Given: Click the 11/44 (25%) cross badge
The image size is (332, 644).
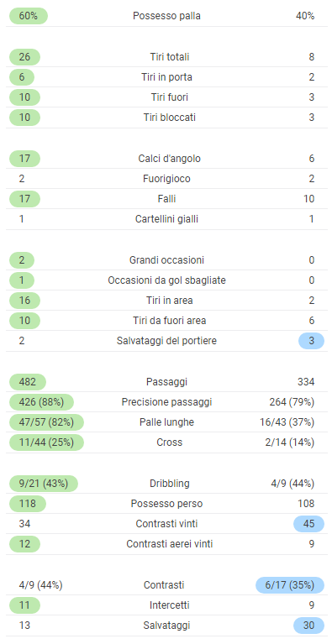Looking at the screenshot, I should point(46,442).
